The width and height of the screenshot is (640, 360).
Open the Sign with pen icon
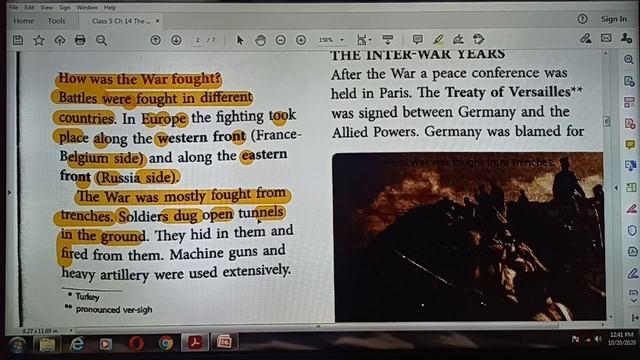point(458,39)
